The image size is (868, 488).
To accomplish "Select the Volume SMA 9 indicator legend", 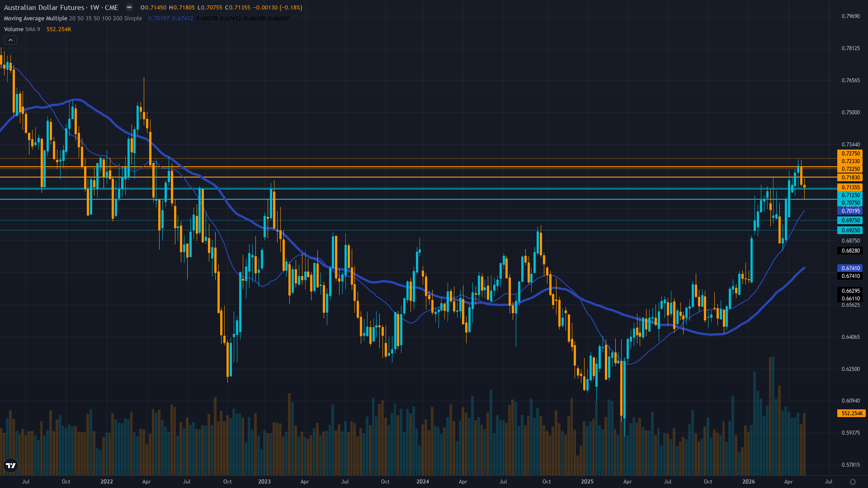I will pos(22,29).
